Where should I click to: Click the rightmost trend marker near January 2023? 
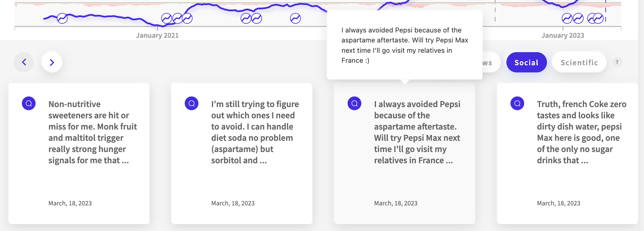click(598, 18)
